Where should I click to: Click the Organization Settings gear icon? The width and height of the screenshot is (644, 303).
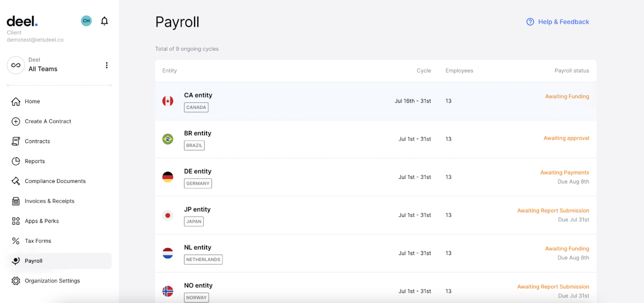point(16,281)
